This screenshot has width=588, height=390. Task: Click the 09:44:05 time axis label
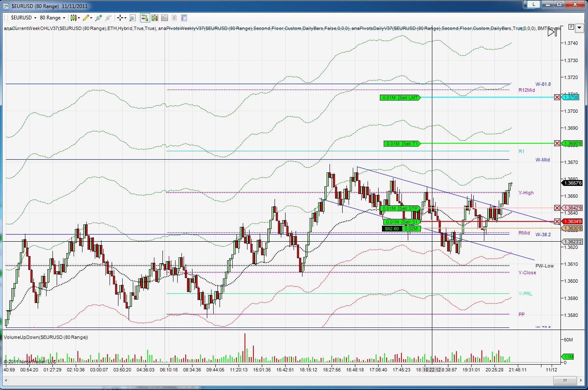(x=215, y=369)
